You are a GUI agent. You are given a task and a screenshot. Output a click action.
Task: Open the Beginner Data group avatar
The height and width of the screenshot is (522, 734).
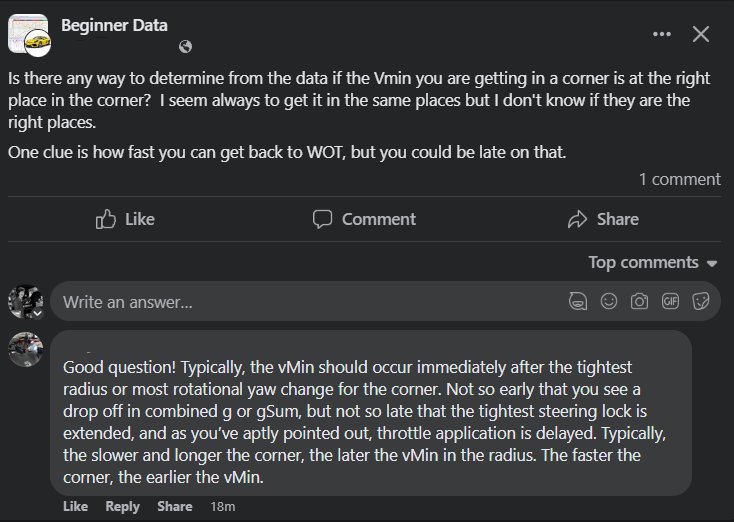pos(29,34)
